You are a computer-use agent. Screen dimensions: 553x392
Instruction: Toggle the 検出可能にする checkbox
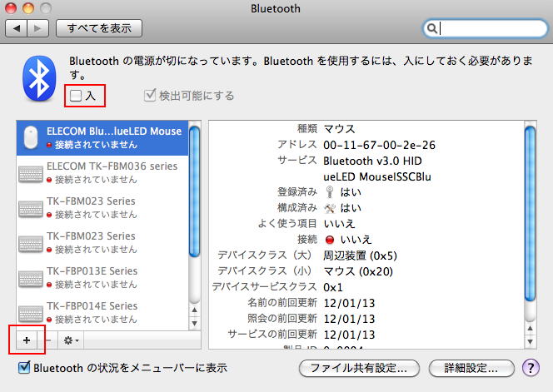[150, 95]
